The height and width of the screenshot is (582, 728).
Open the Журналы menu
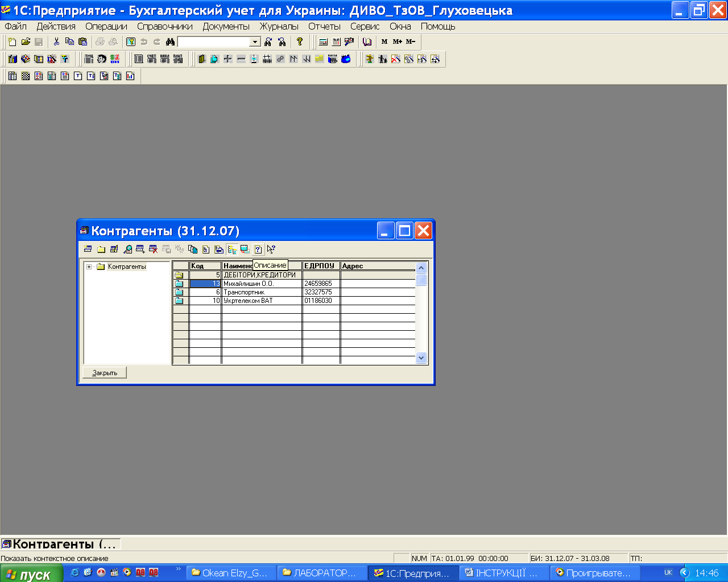click(x=279, y=26)
